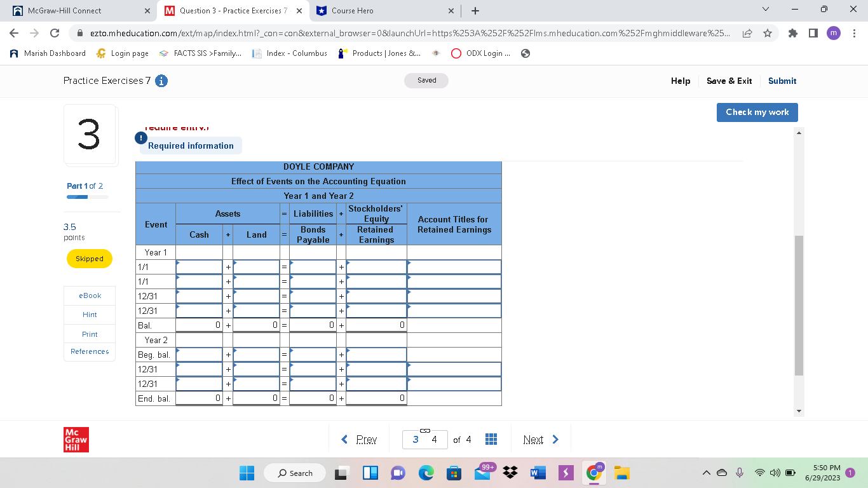Click the microphone icon in system tray

[x=740, y=473]
